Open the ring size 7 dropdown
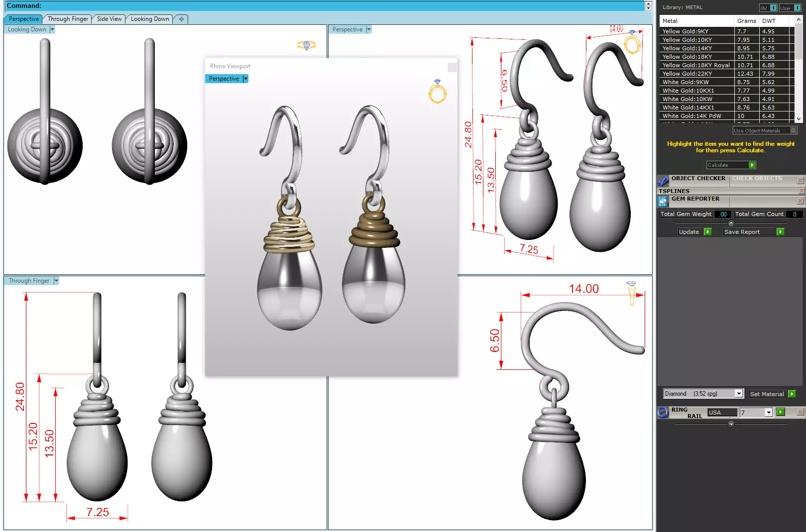The image size is (806, 532). [x=769, y=413]
